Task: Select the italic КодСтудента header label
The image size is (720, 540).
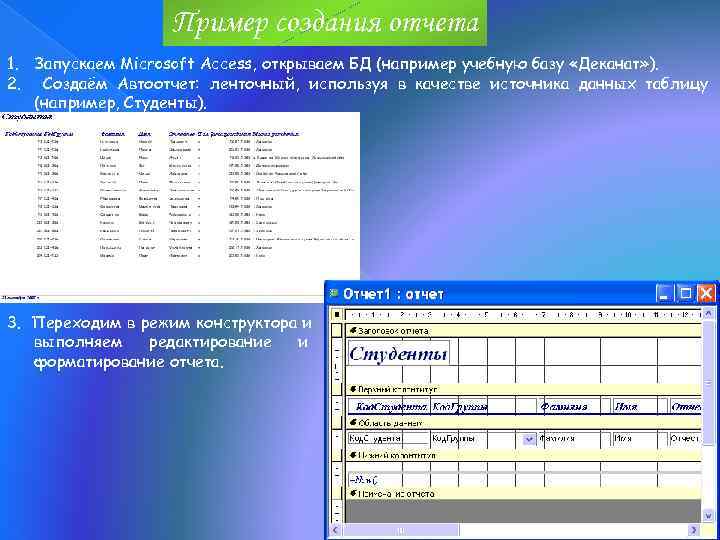Action: [x=388, y=407]
